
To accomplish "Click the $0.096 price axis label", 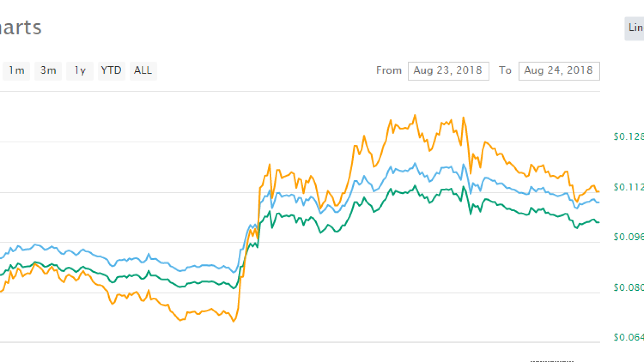I will click(x=628, y=237).
